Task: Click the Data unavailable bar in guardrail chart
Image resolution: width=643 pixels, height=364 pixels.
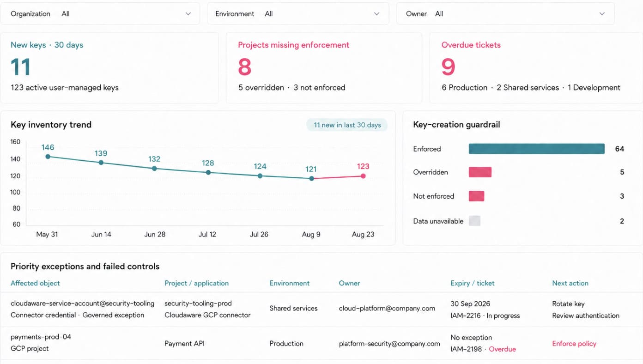Action: 474,221
